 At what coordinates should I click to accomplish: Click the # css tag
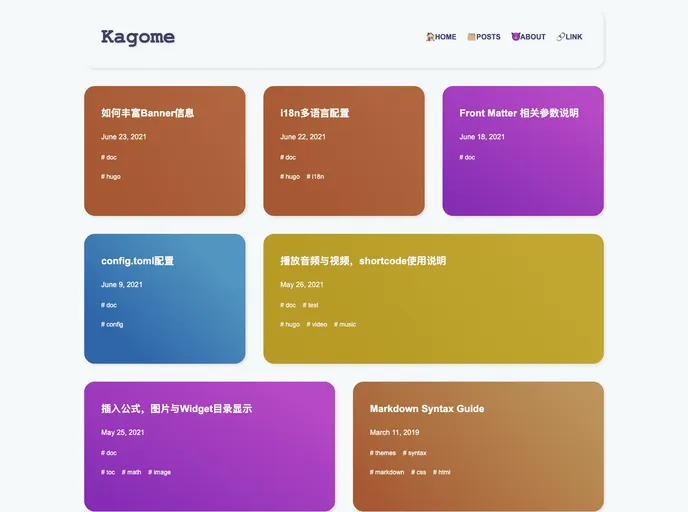419,472
